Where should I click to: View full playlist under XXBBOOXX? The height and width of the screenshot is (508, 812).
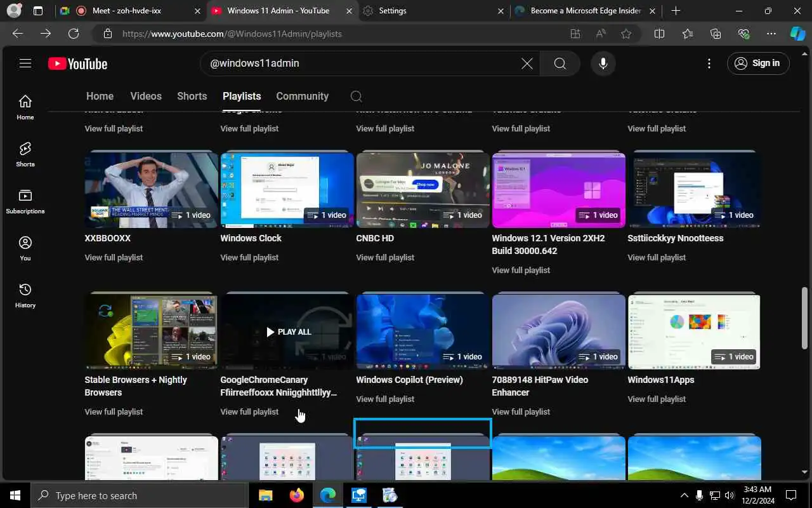click(114, 257)
